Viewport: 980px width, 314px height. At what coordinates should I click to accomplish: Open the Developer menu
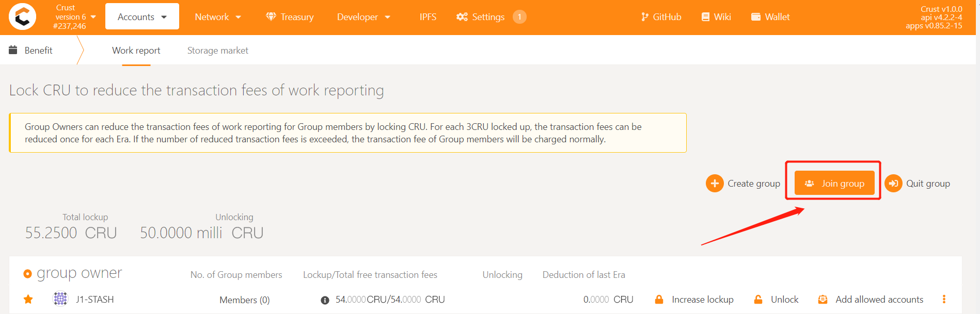click(363, 16)
